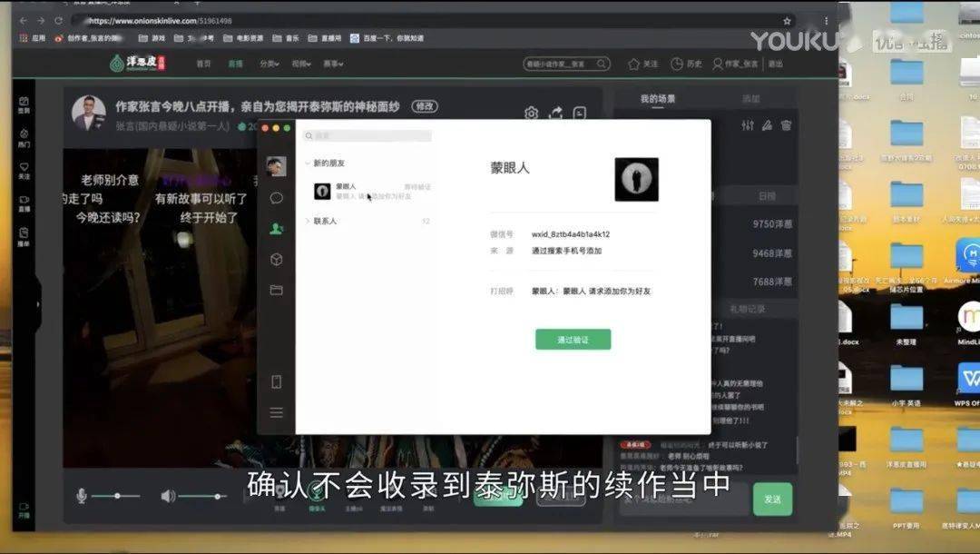Open the PPT专用 folder on desktop
The image size is (980, 554).
[906, 508]
